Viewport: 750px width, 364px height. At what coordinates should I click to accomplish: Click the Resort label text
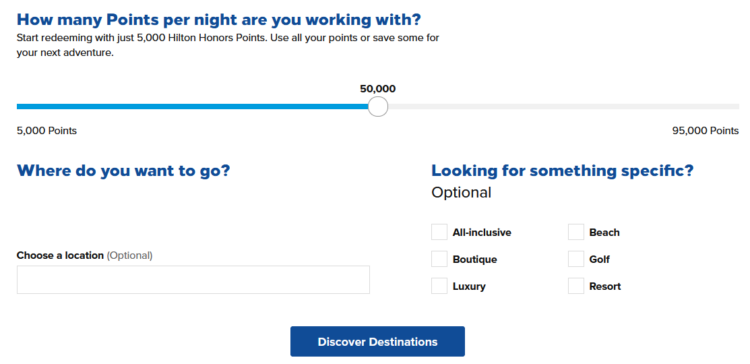(x=605, y=287)
